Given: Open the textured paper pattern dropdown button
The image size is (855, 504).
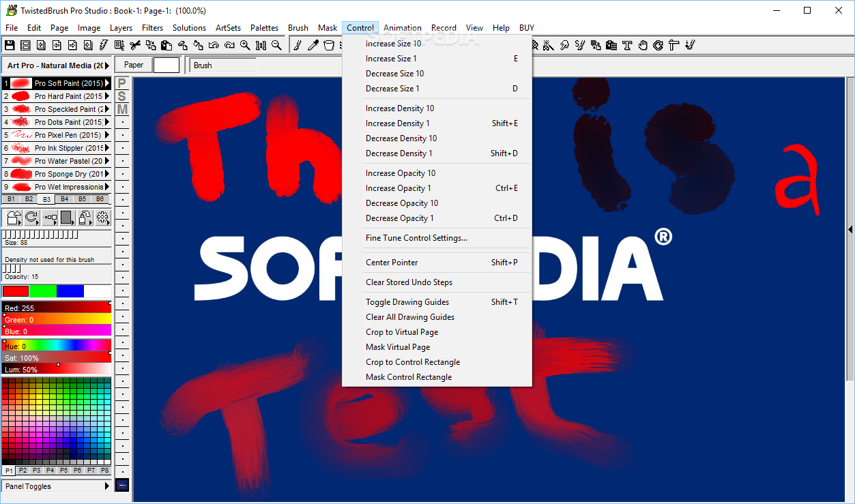Looking at the screenshot, I should (x=67, y=218).
